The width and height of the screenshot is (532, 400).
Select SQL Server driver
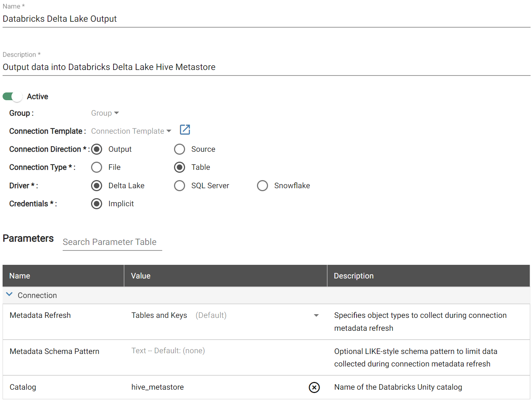click(x=180, y=186)
